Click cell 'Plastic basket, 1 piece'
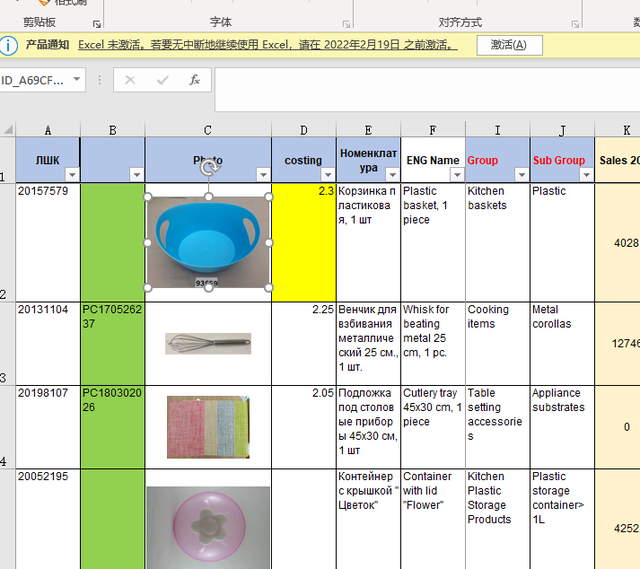 pos(433,242)
